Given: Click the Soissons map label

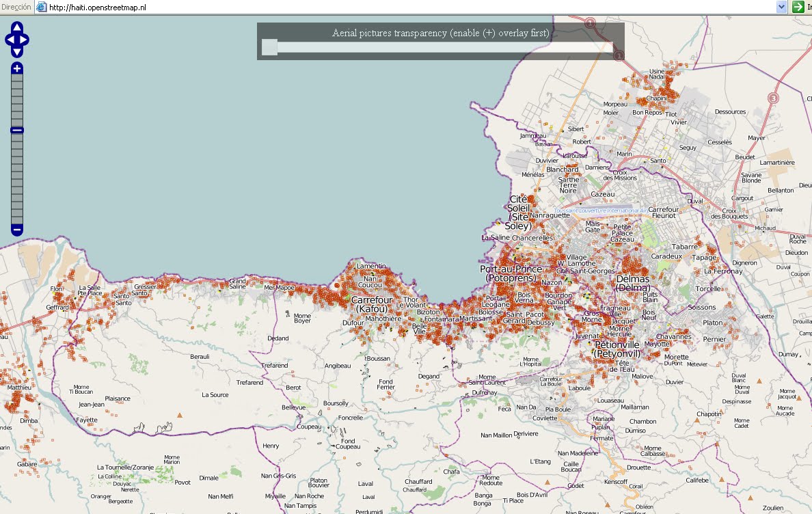Looking at the screenshot, I should coord(702,308).
